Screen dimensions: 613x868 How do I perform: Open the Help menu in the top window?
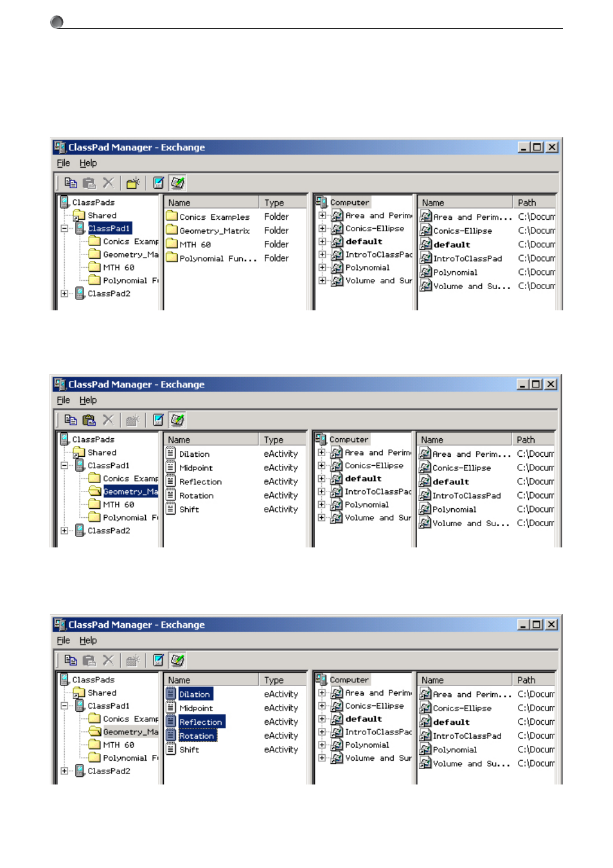tap(88, 163)
